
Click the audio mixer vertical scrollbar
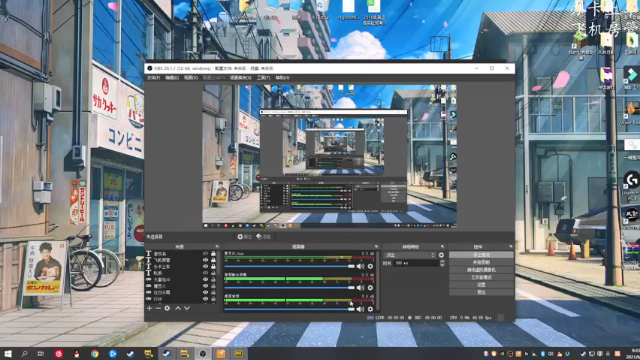[x=378, y=282]
